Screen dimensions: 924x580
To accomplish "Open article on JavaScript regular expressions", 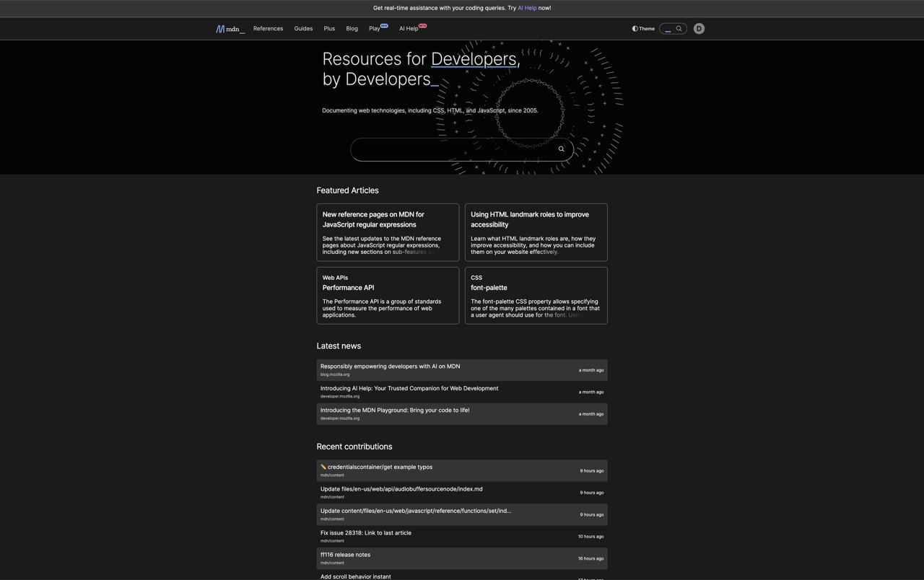I will (x=373, y=219).
